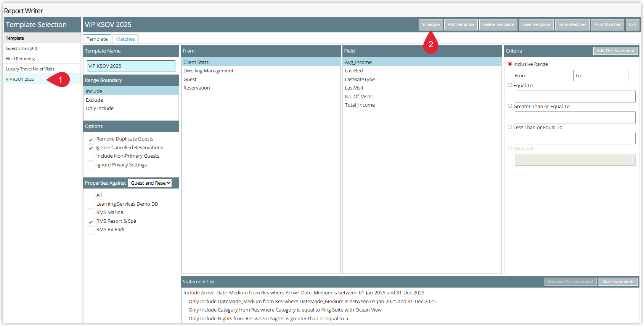644x326 pixels.
Task: Select Equal To radio button
Action: coord(510,85)
